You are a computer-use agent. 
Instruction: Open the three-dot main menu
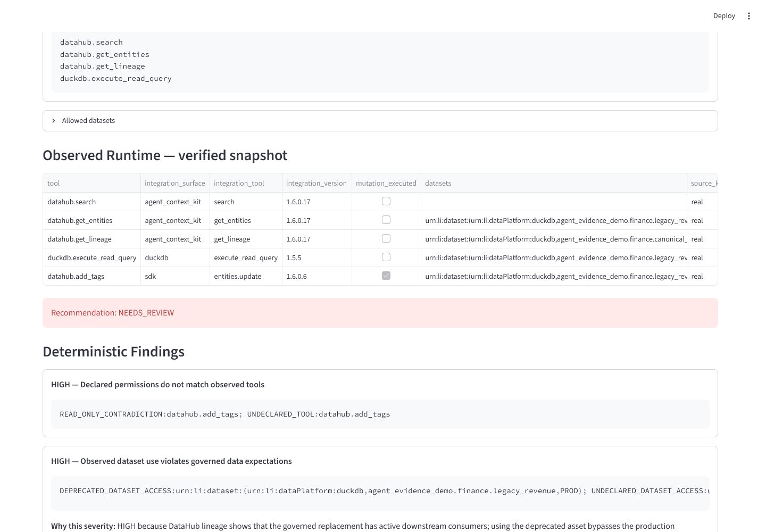tap(748, 16)
